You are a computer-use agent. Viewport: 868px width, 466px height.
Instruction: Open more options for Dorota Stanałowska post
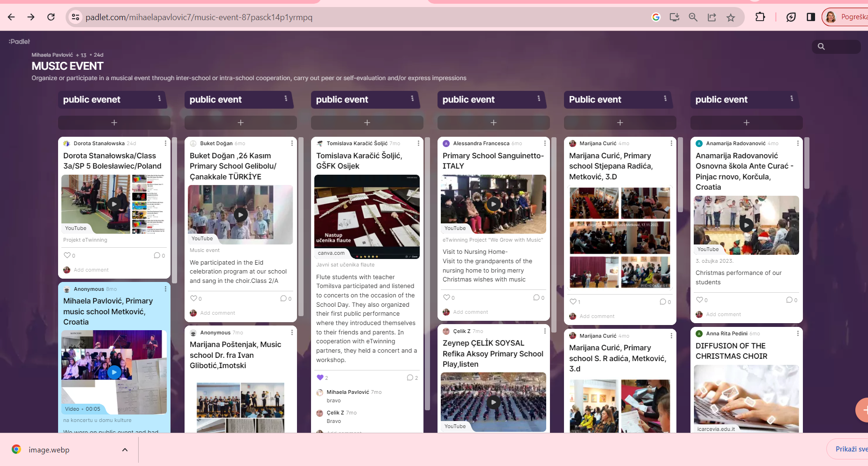165,143
